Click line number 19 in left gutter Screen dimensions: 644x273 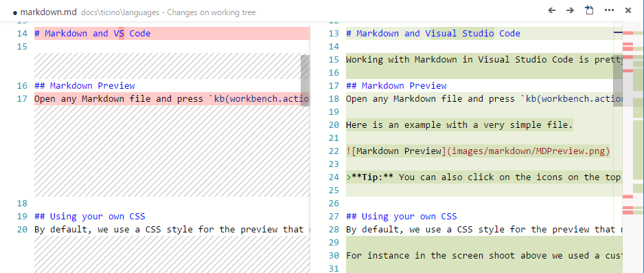(x=22, y=216)
